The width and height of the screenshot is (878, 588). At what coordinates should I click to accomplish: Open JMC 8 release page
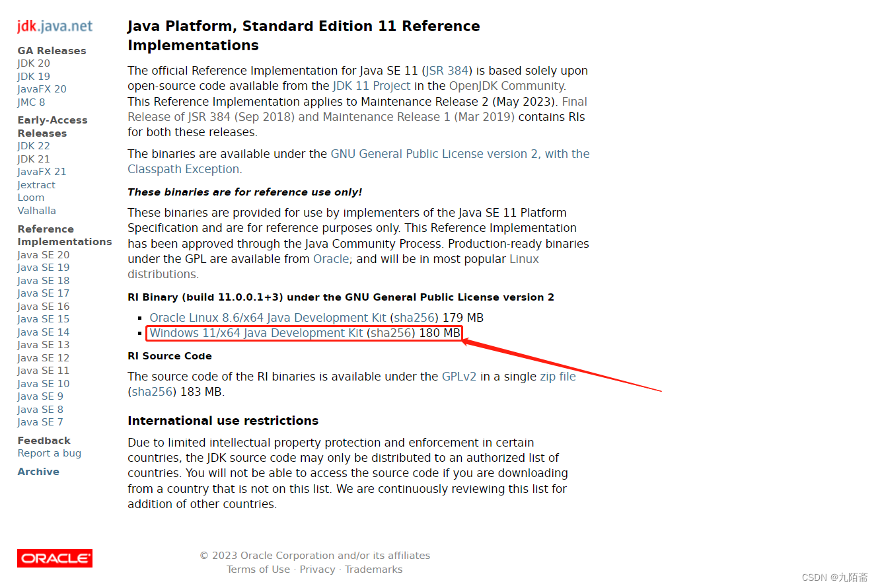pyautogui.click(x=31, y=102)
